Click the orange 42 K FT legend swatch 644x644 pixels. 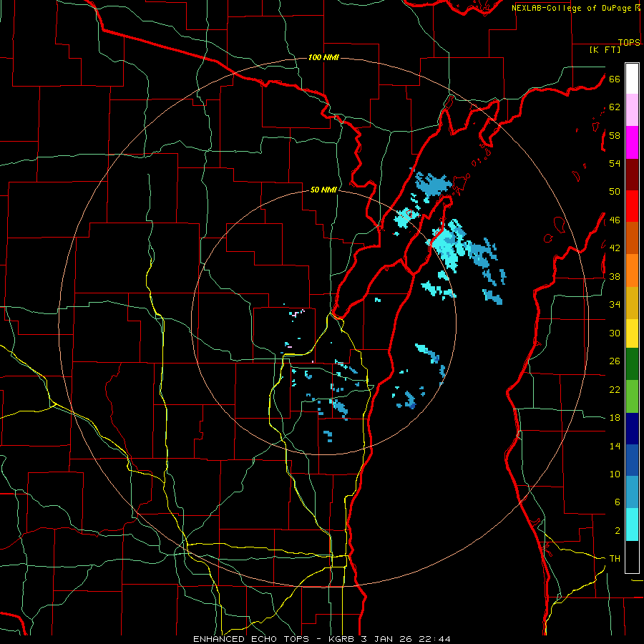pos(632,270)
